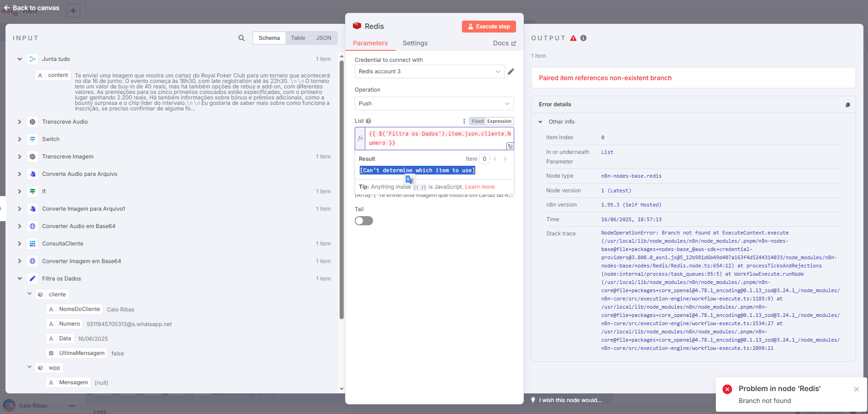Image resolution: width=868 pixels, height=414 pixels.
Task: Click into the List expression field
Action: click(x=439, y=138)
